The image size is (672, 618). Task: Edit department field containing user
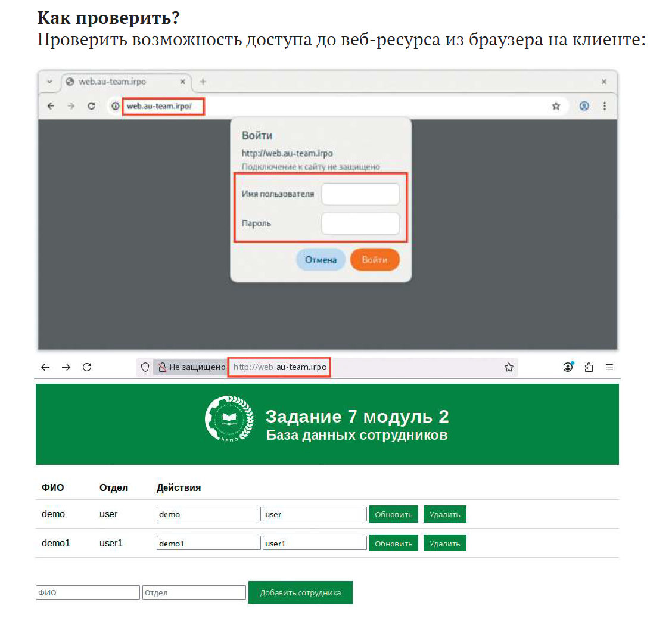[x=315, y=514]
